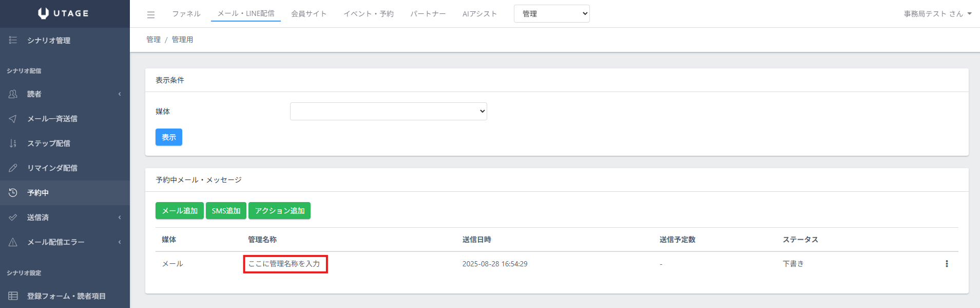Open ステップ配信 sort icon
Viewport: 980px width, 308px height.
[13, 143]
